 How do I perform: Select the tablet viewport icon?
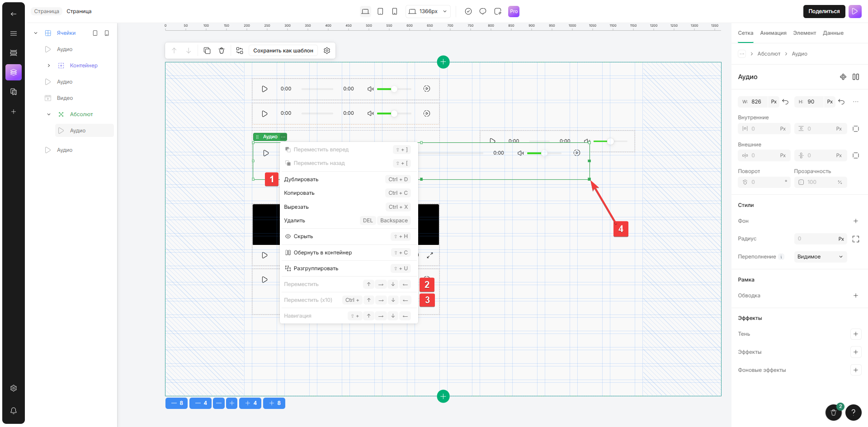coord(380,11)
